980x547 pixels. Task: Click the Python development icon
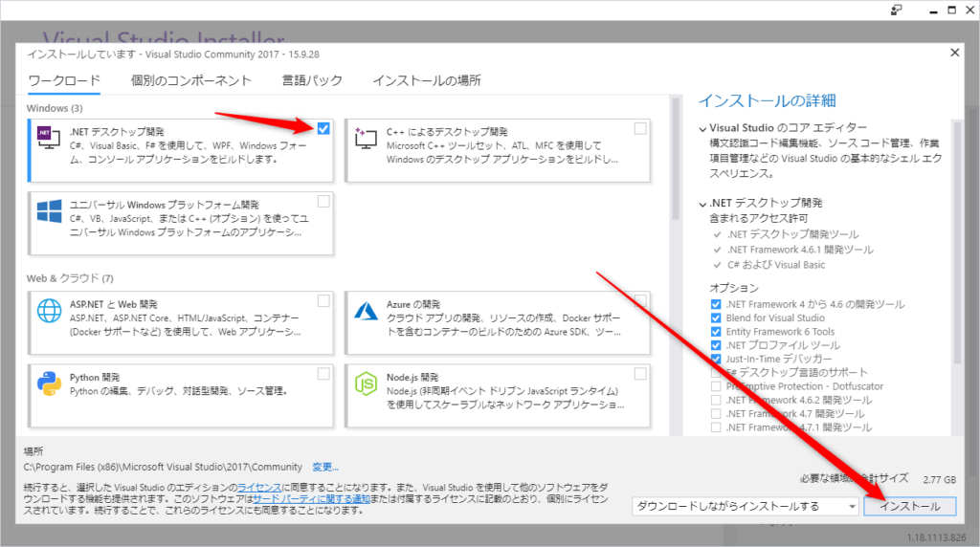49,383
